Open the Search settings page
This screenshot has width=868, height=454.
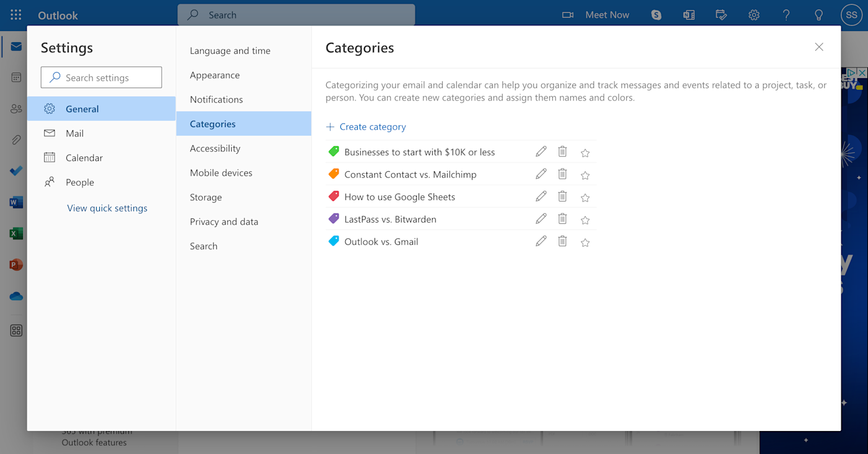pos(244,246)
